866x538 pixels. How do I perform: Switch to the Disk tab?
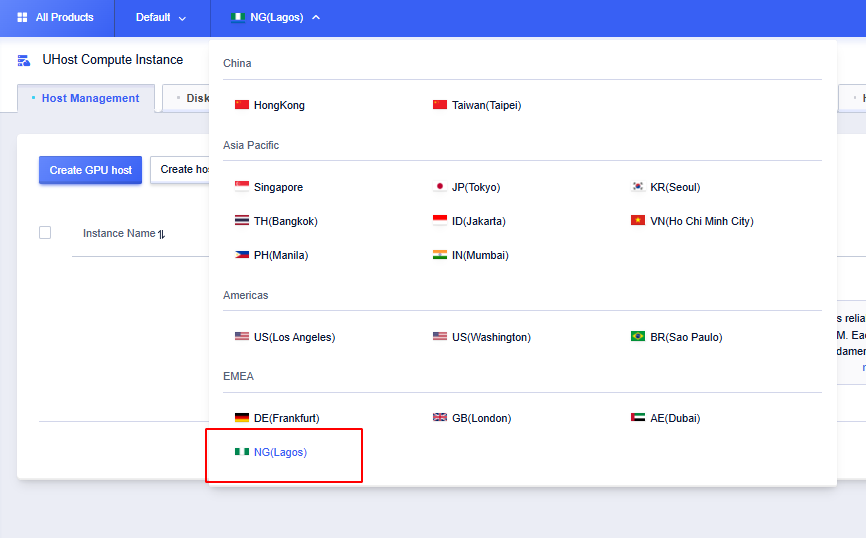tap(187, 98)
